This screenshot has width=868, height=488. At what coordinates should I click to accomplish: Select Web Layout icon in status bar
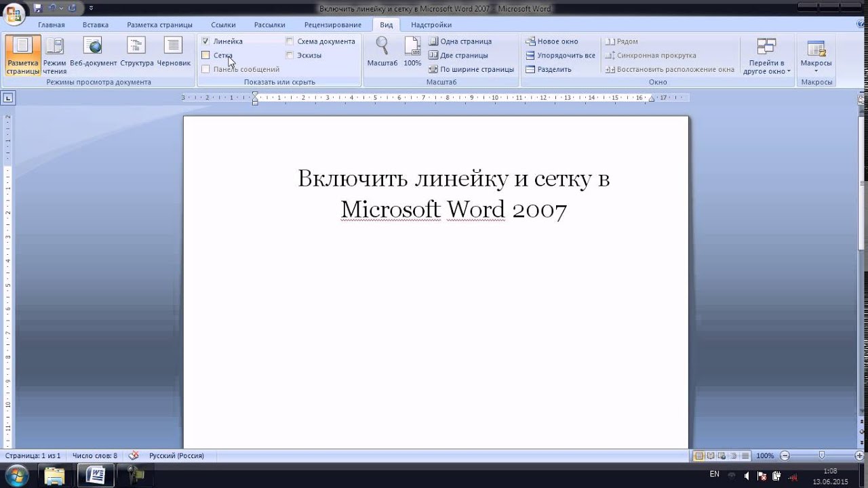722,456
